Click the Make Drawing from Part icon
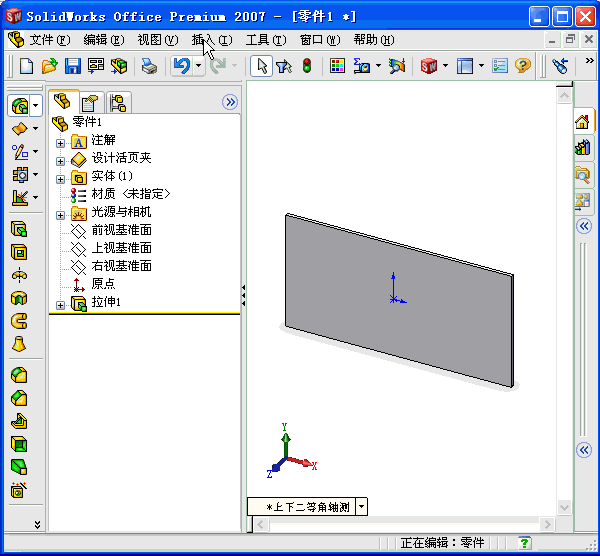The height and width of the screenshot is (556, 600). (x=96, y=66)
